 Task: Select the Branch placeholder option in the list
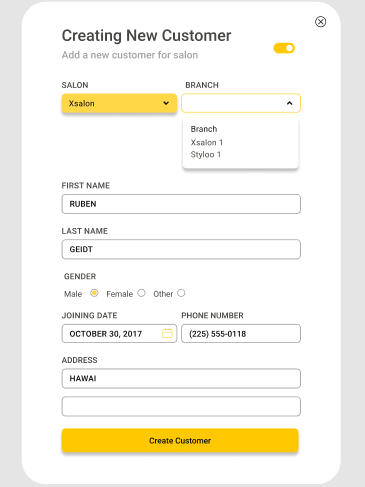coord(204,129)
